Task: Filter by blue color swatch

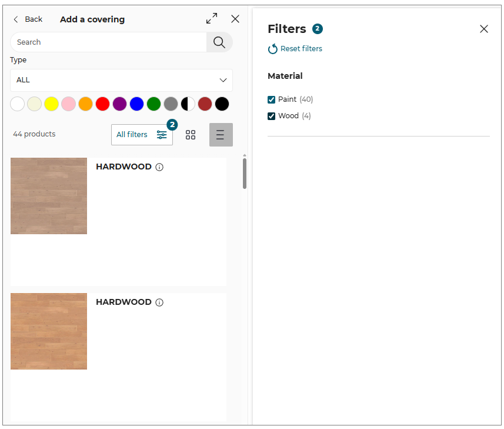Action: click(136, 104)
